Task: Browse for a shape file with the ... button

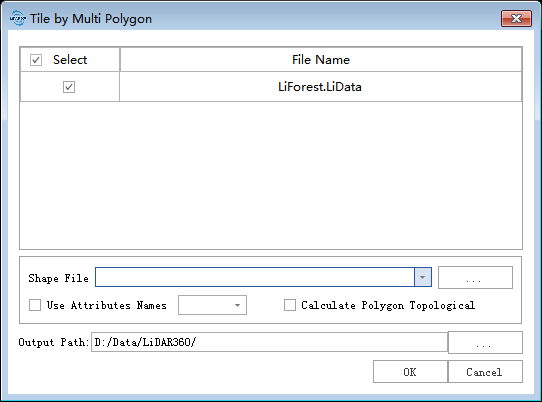Action: point(475,277)
